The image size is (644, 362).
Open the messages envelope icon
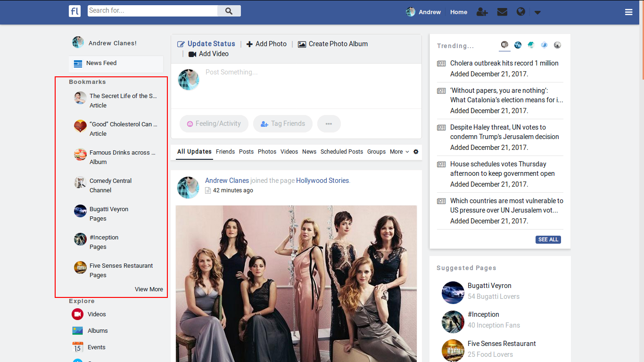click(502, 12)
